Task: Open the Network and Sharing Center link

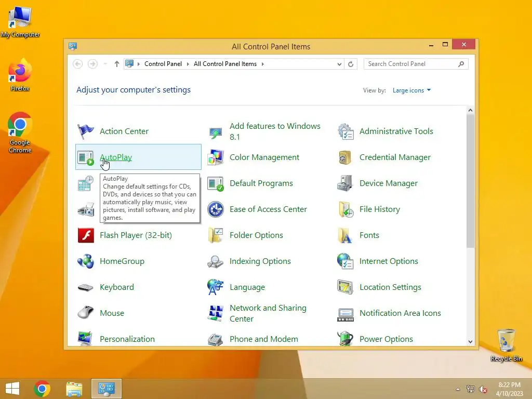Action: pos(268,313)
